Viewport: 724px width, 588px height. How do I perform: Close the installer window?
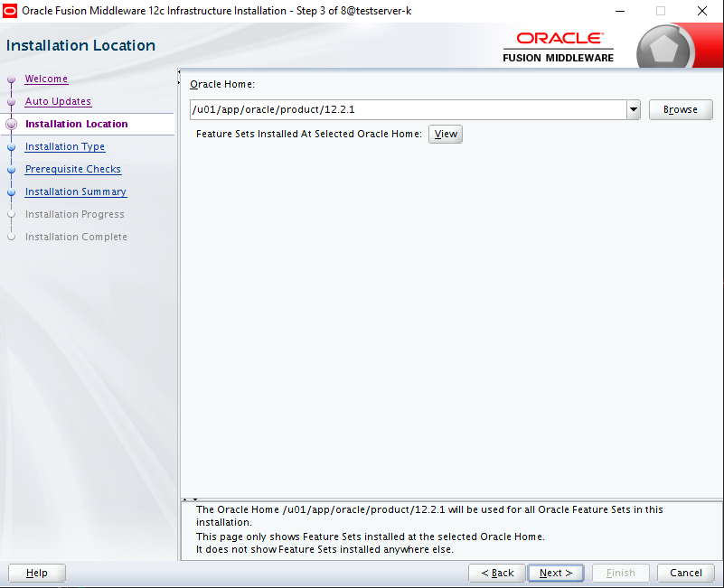pyautogui.click(x=702, y=11)
